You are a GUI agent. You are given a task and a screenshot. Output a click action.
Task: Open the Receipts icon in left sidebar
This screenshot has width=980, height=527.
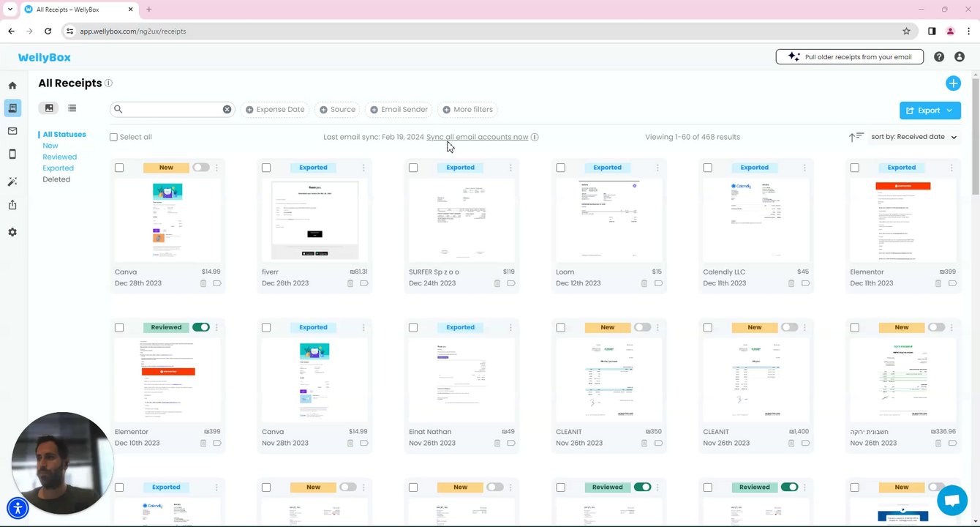coord(12,108)
